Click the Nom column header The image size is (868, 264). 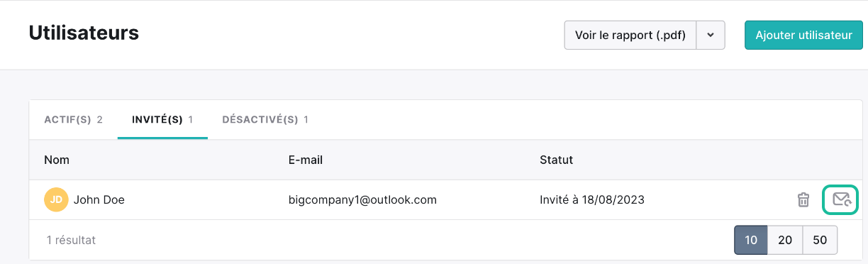click(57, 160)
